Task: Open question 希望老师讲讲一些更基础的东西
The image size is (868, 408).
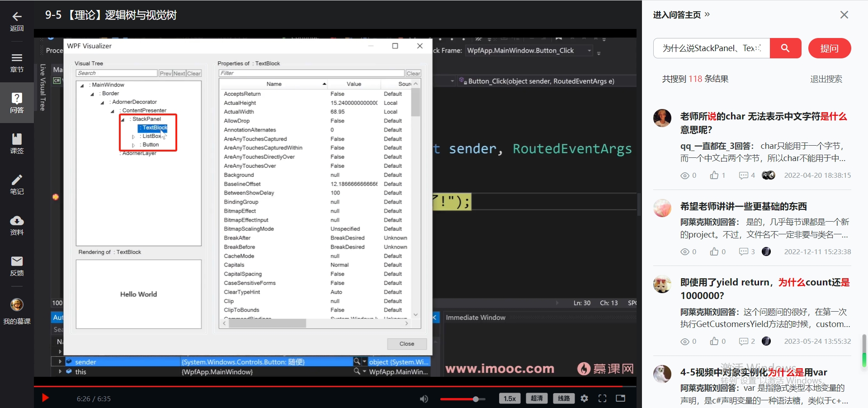Action: pyautogui.click(x=744, y=206)
